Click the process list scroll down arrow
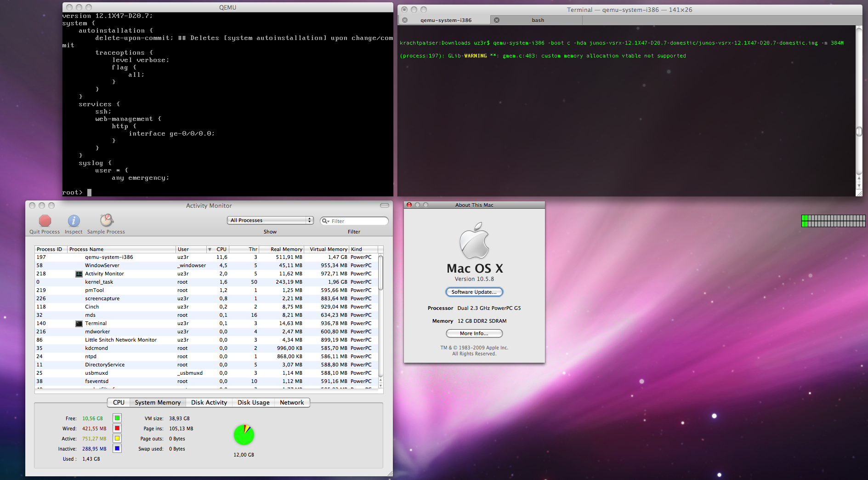Viewport: 868px width, 480px height. coord(380,385)
